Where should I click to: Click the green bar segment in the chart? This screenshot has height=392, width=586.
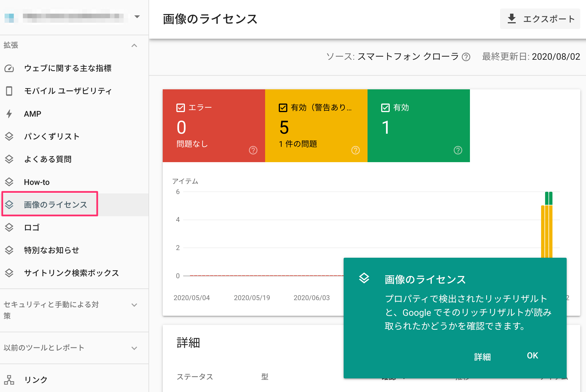pos(549,198)
